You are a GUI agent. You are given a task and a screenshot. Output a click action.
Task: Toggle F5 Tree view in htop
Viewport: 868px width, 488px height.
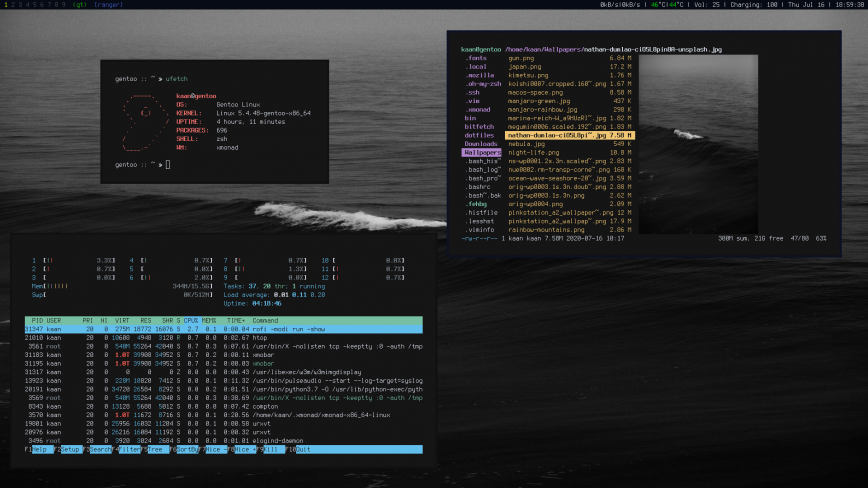tap(156, 449)
